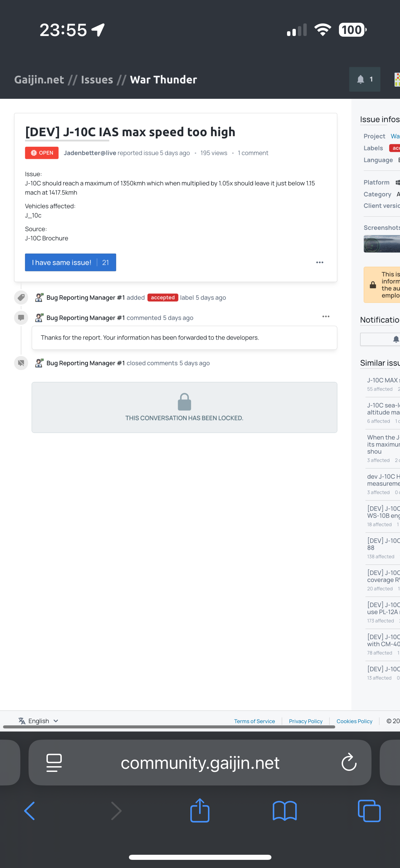This screenshot has height=868, width=400.
Task: Go to Issues breadcrumb
Action: (x=97, y=79)
